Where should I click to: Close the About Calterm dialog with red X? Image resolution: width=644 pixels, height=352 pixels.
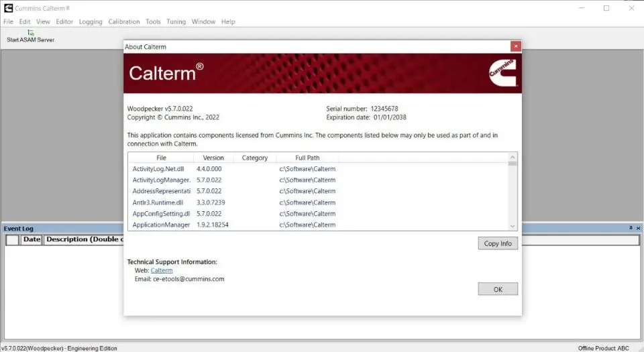click(x=516, y=46)
